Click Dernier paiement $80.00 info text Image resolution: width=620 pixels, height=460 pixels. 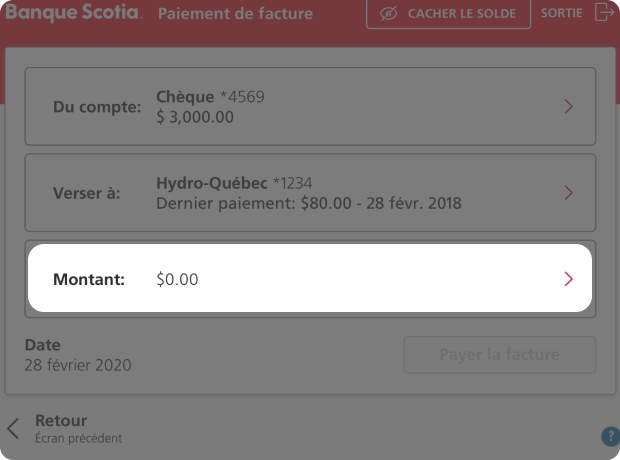[x=309, y=203]
